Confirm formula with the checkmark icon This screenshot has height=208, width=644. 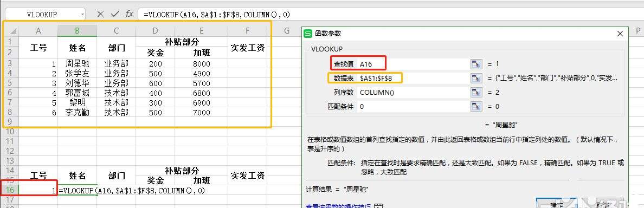[x=115, y=14]
